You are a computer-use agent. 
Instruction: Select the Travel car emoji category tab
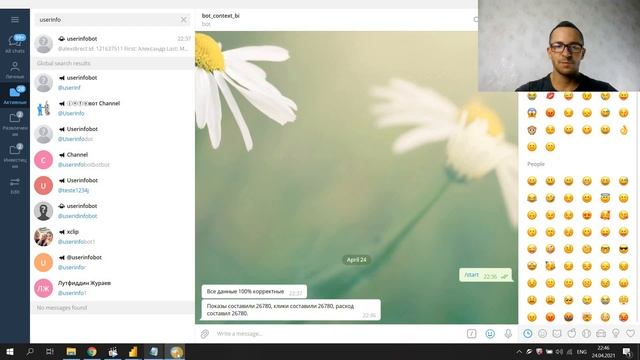pyautogui.click(x=601, y=334)
